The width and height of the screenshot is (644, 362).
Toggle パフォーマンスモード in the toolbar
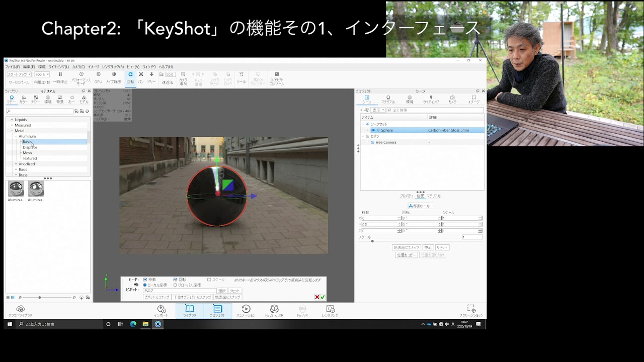point(81,78)
